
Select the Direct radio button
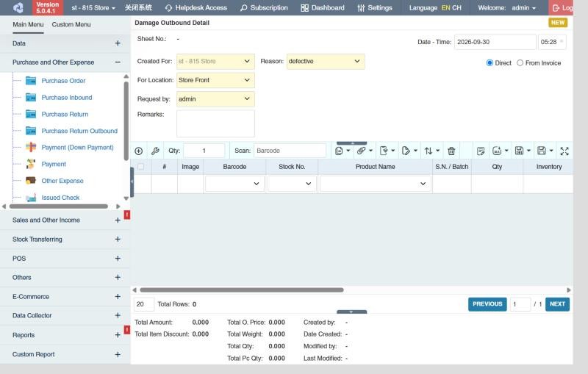click(490, 63)
